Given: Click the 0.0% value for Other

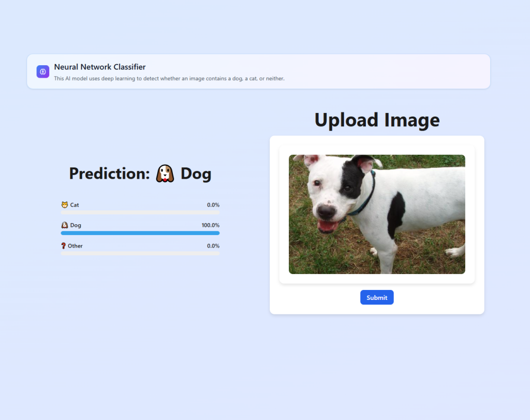Looking at the screenshot, I should tap(213, 246).
